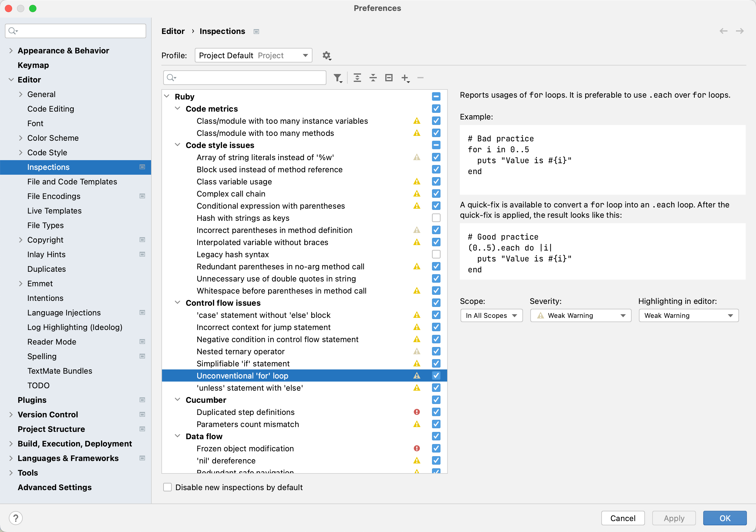Expand the Version Control section

pyautogui.click(x=11, y=414)
